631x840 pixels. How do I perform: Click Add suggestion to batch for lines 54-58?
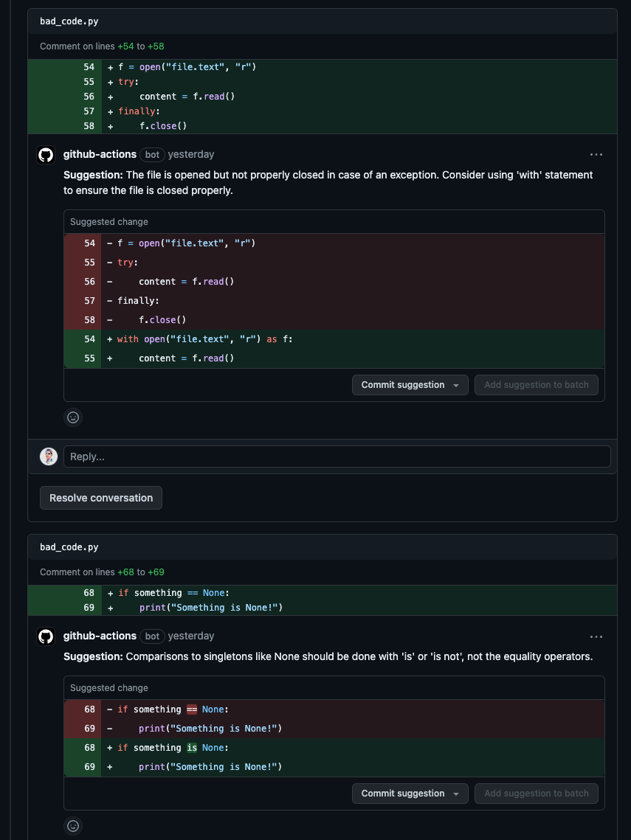tap(536, 385)
